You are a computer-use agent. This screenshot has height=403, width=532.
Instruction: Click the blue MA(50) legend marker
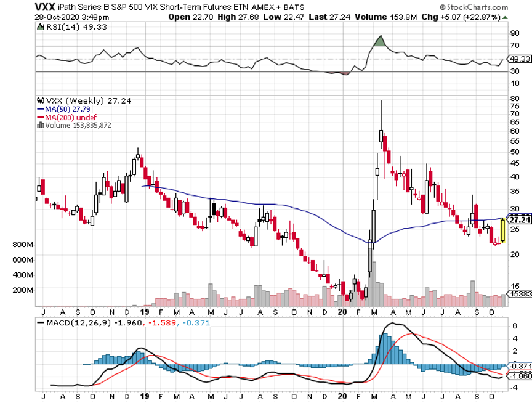click(41, 109)
